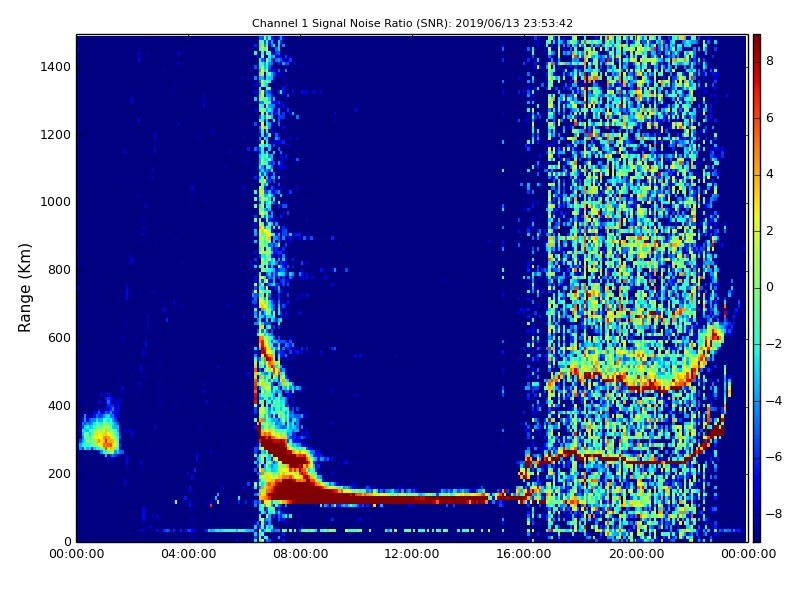Click the colorbar label 6

click(x=770, y=118)
